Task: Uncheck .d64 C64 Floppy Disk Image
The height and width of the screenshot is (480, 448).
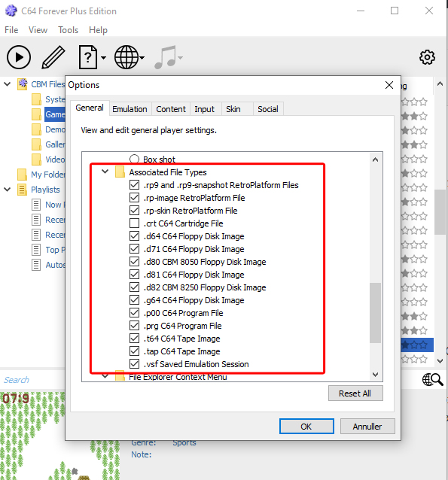Action: 134,236
